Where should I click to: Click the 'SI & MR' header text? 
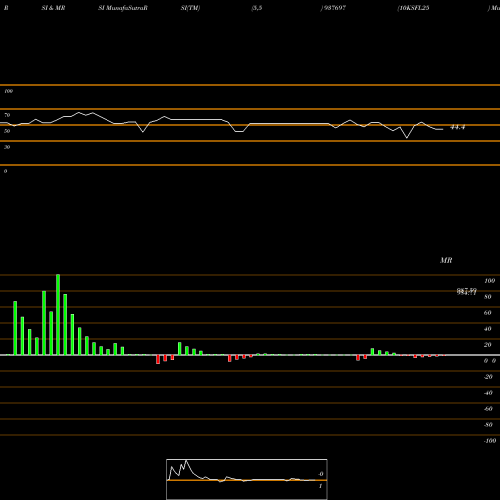pyautogui.click(x=53, y=8)
